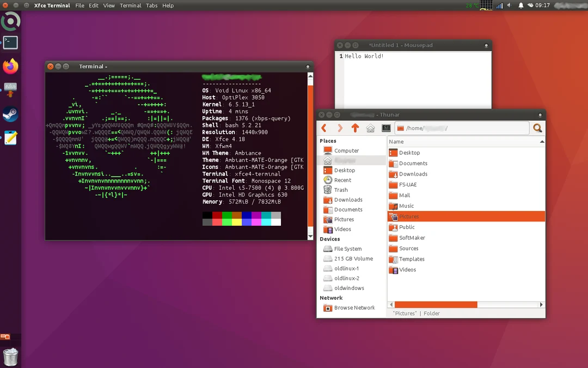
Task: Open the Terminal menu in the menubar
Action: point(130,5)
